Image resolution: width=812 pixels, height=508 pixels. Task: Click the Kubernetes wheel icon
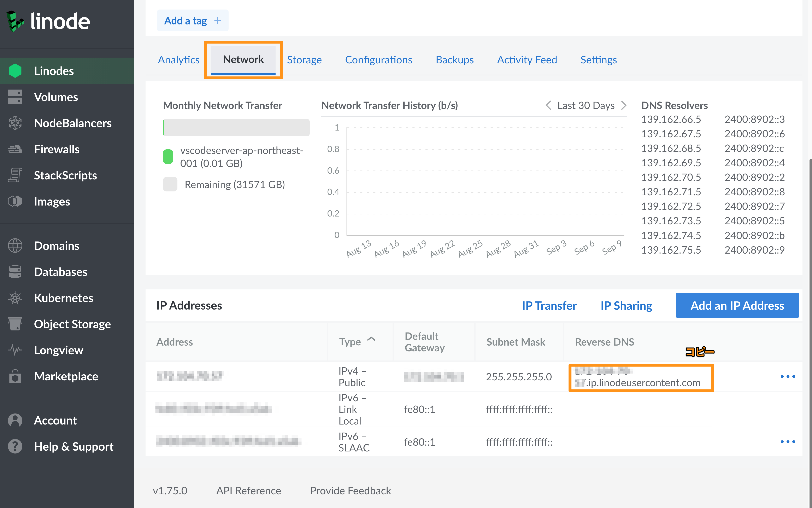[15, 298]
